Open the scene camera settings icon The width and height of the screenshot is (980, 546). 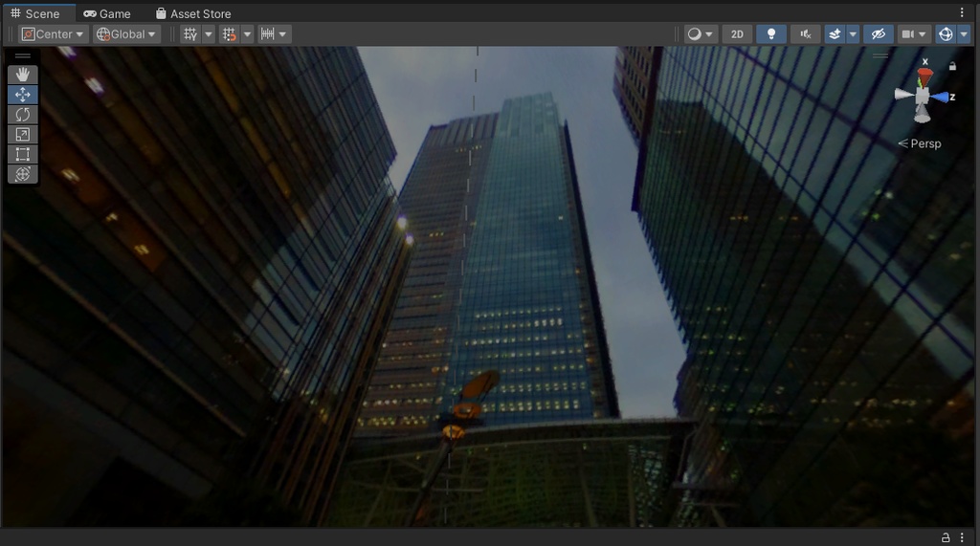pos(907,34)
